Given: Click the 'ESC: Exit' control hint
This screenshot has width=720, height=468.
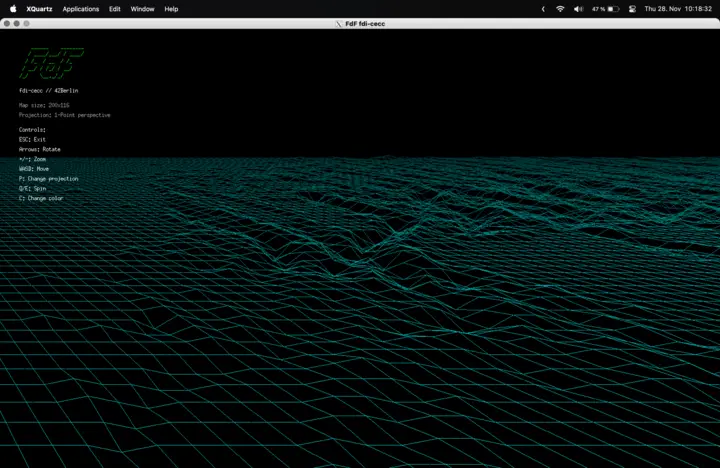Looking at the screenshot, I should tap(32, 140).
